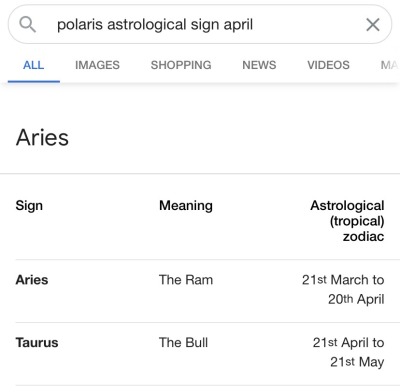Select 'The Ram' meaning cell
400x392 pixels.
click(x=186, y=280)
